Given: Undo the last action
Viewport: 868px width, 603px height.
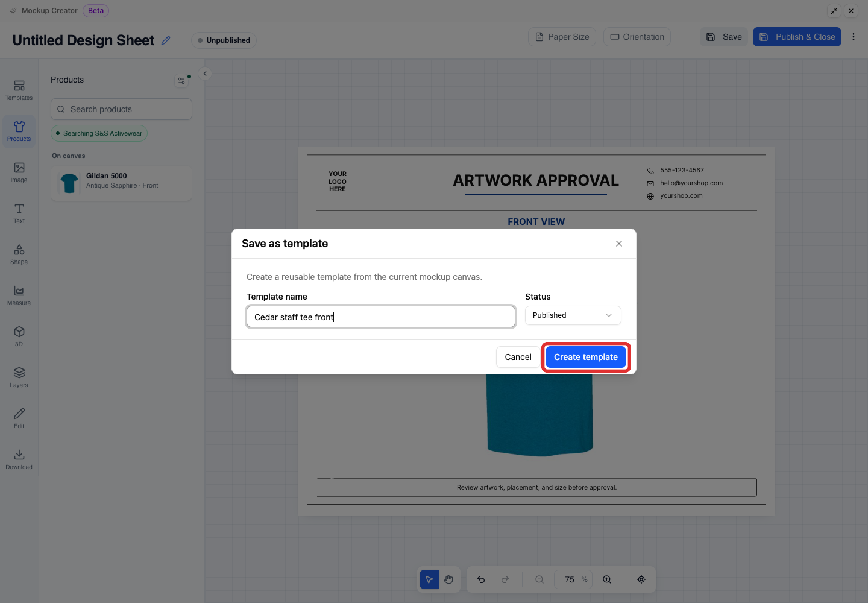Looking at the screenshot, I should (481, 579).
